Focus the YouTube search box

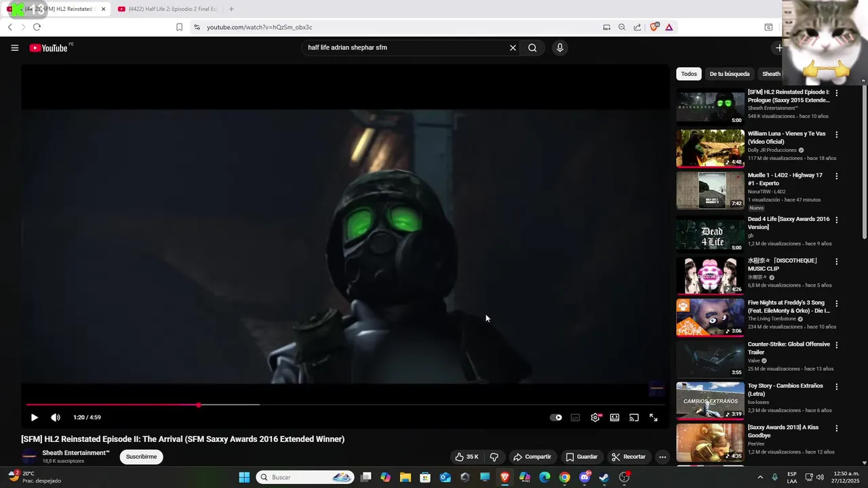click(406, 47)
